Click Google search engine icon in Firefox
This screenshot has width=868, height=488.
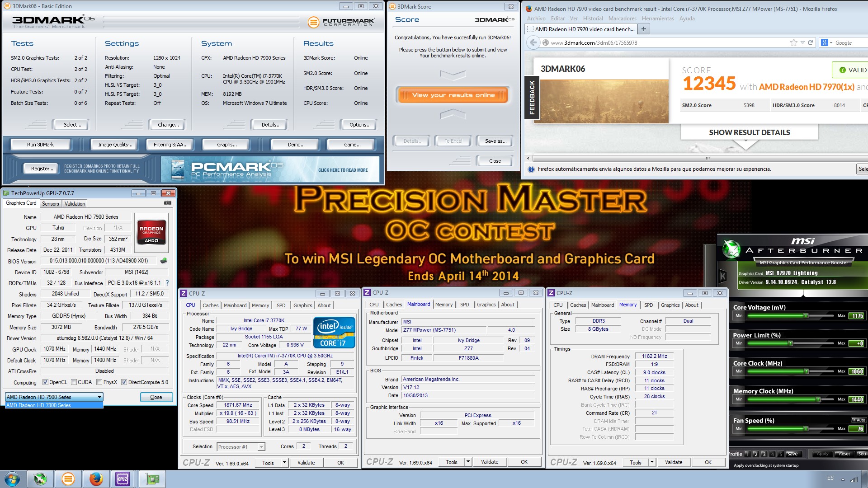[825, 42]
